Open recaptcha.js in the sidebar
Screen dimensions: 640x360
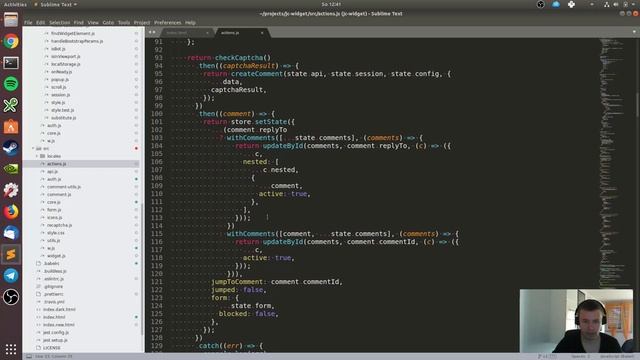click(60, 225)
